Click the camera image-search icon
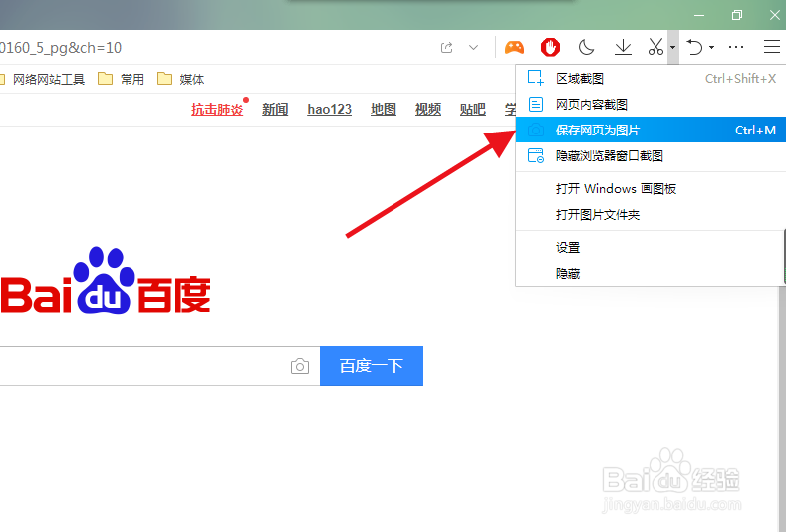This screenshot has width=786, height=532. [300, 366]
